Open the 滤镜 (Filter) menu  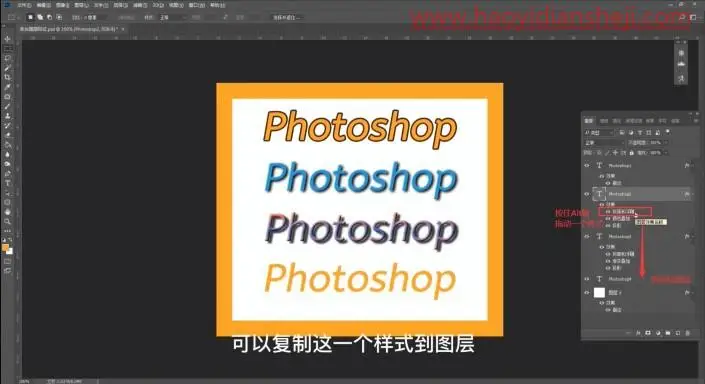pyautogui.click(x=139, y=5)
